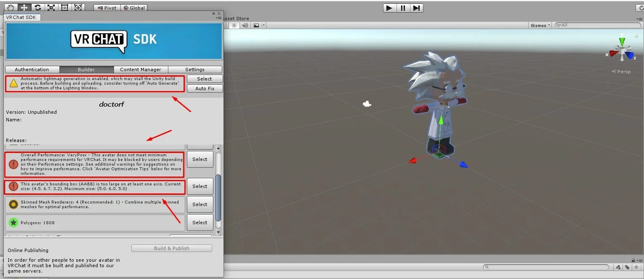This screenshot has width=644, height=279.
Task: Click the Pause button
Action: (403, 8)
